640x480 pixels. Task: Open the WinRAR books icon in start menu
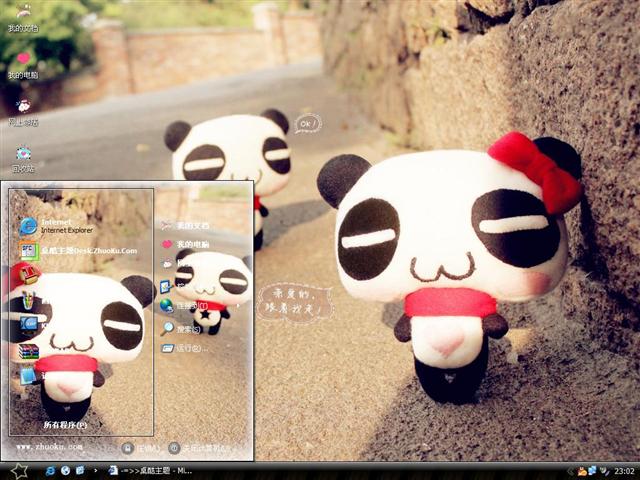click(x=29, y=351)
